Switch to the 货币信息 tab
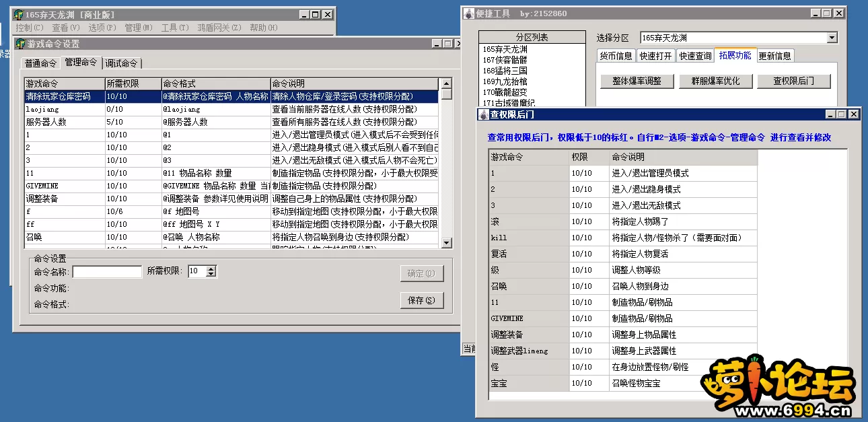Viewport: 868px width, 422px height. pyautogui.click(x=616, y=56)
